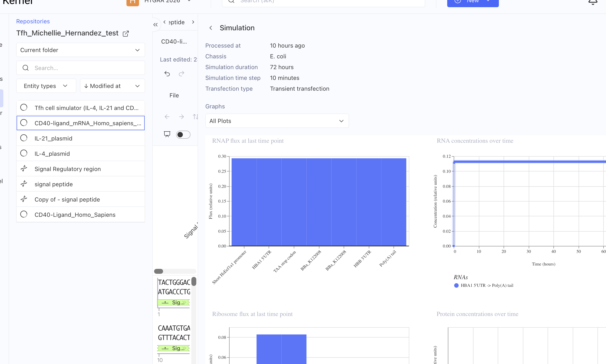Open the Modified at sort dropdown
The width and height of the screenshot is (606, 364).
112,86
